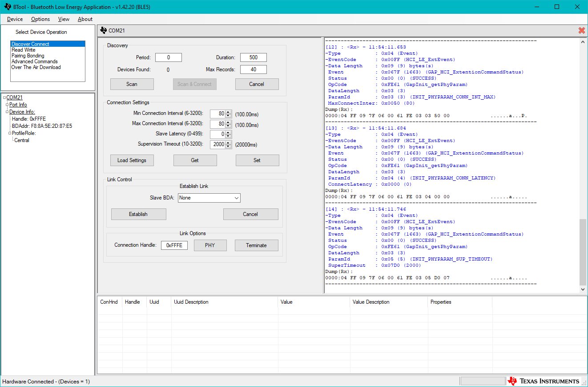The image size is (588, 387).
Task: Open the Options menu
Action: [40, 19]
